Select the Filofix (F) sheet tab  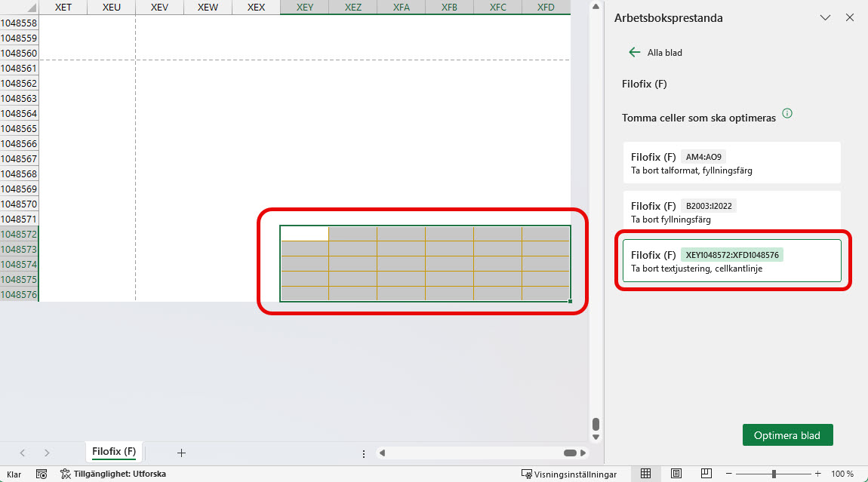click(114, 452)
